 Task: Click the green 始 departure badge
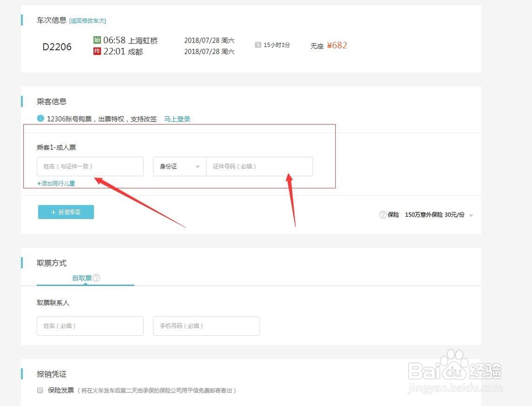(98, 39)
